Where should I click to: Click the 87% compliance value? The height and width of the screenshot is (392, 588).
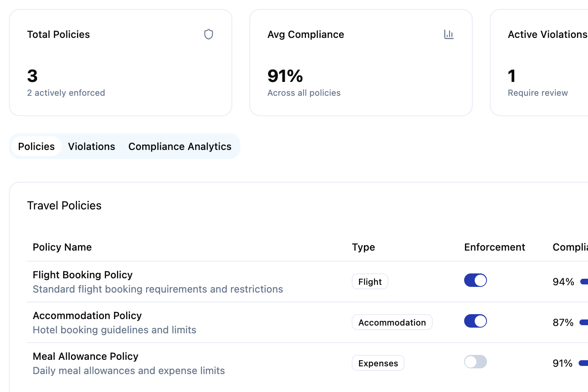click(x=563, y=323)
